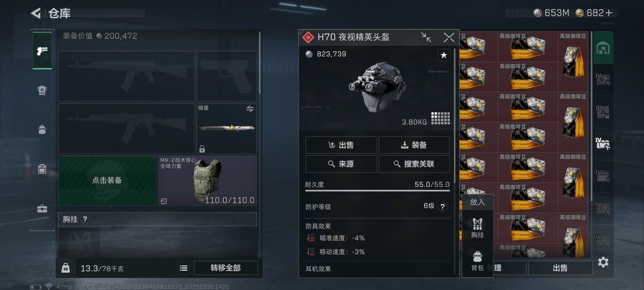This screenshot has height=290, width=644.
Task: Search item source with 来源
Action: (341, 164)
